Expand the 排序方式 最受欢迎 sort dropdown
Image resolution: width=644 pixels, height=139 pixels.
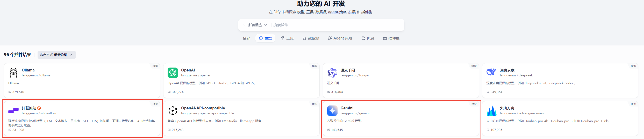(x=56, y=55)
